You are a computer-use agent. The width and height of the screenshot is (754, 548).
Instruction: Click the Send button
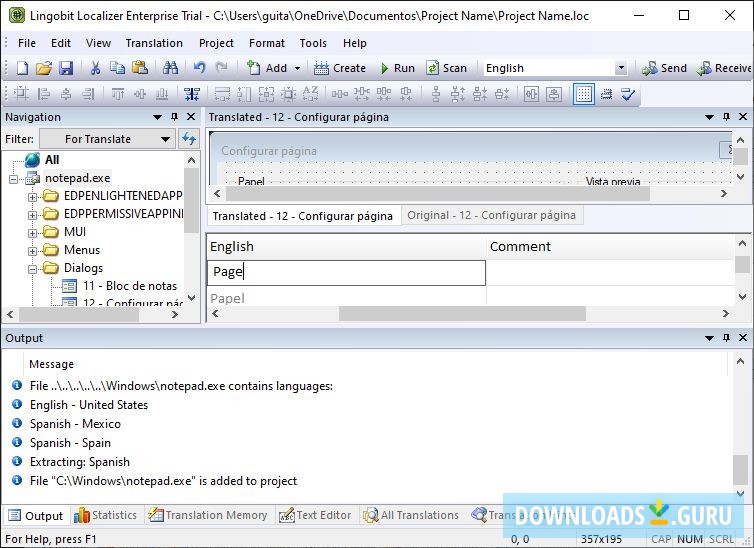click(x=665, y=68)
